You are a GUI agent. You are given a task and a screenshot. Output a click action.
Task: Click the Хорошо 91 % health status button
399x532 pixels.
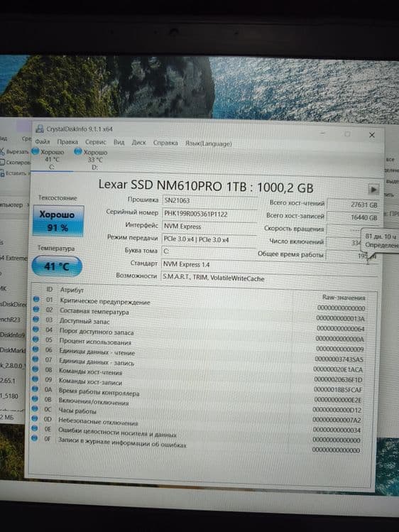pos(58,221)
